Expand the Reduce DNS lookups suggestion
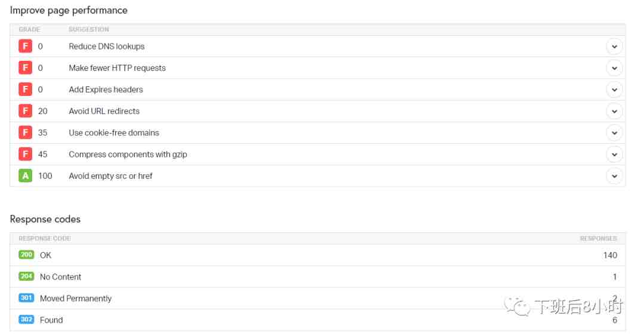The image size is (644, 335). pos(614,46)
